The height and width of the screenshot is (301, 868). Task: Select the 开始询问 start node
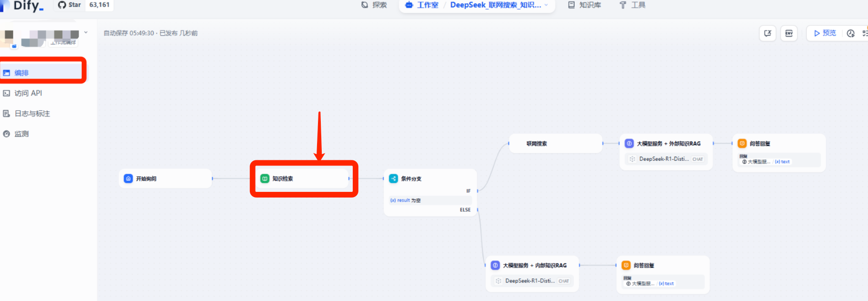point(165,179)
